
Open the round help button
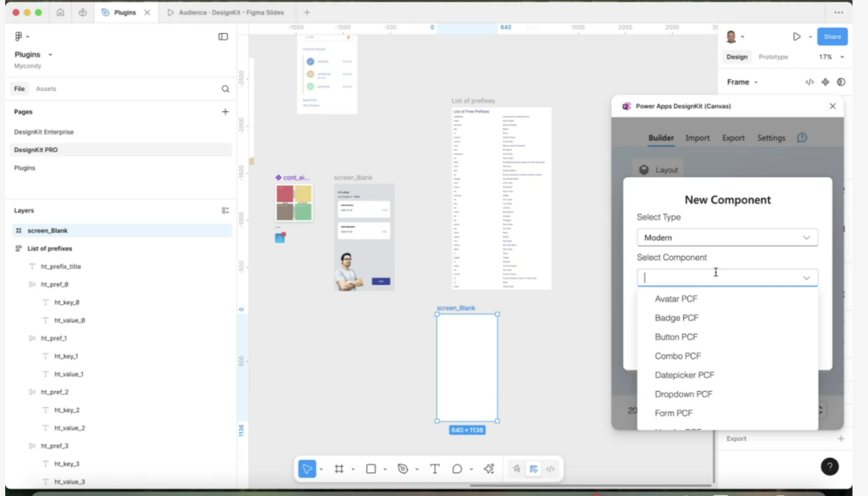click(829, 466)
